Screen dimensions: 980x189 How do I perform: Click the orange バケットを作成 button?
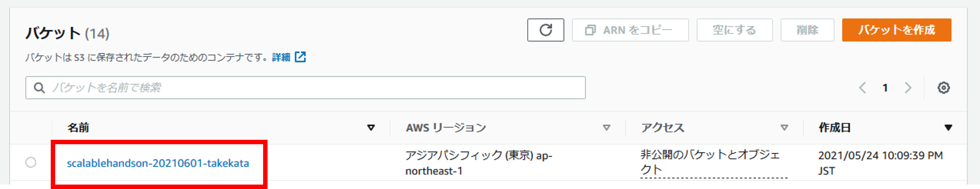(x=896, y=30)
